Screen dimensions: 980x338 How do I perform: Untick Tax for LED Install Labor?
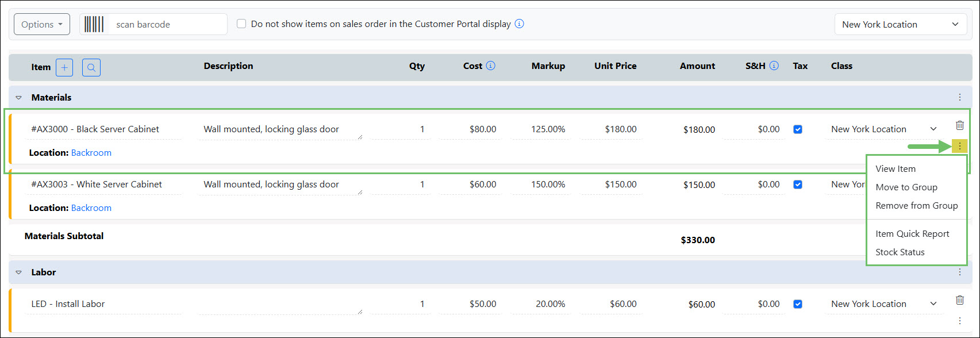(x=798, y=304)
